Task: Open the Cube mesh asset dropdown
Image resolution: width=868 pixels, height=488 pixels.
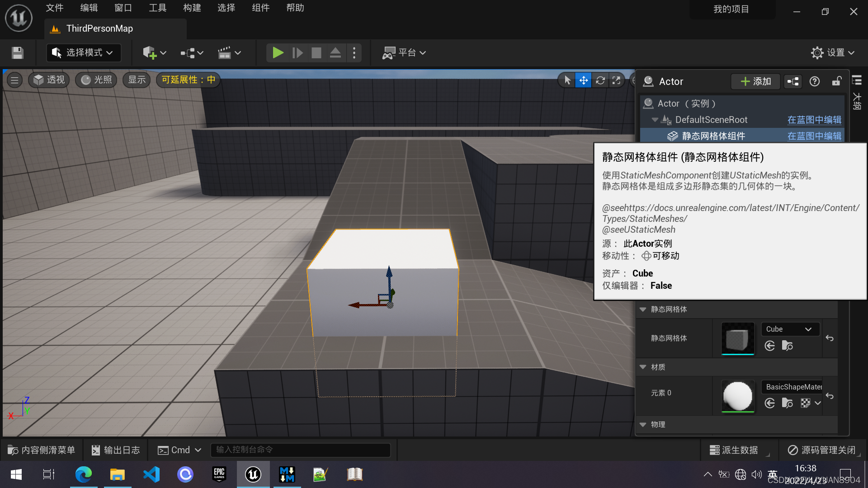Action: coord(790,329)
